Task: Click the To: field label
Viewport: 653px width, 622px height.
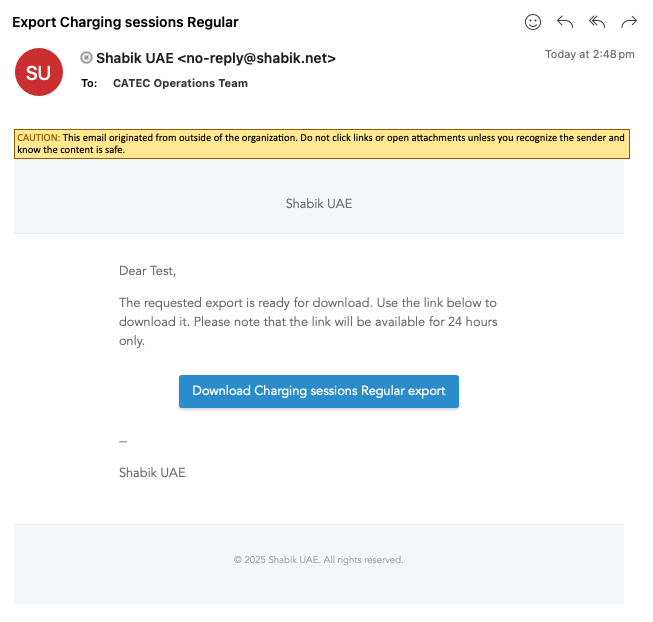Action: tap(89, 83)
